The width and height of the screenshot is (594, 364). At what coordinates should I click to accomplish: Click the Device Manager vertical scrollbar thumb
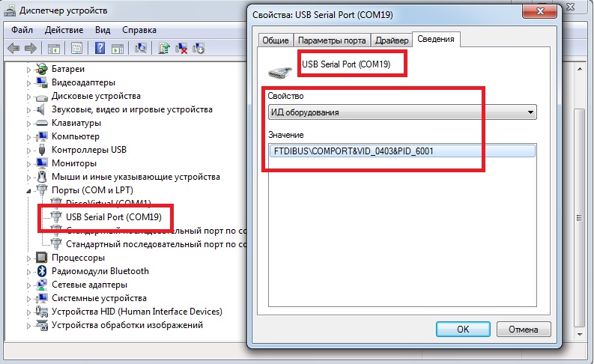(580, 218)
